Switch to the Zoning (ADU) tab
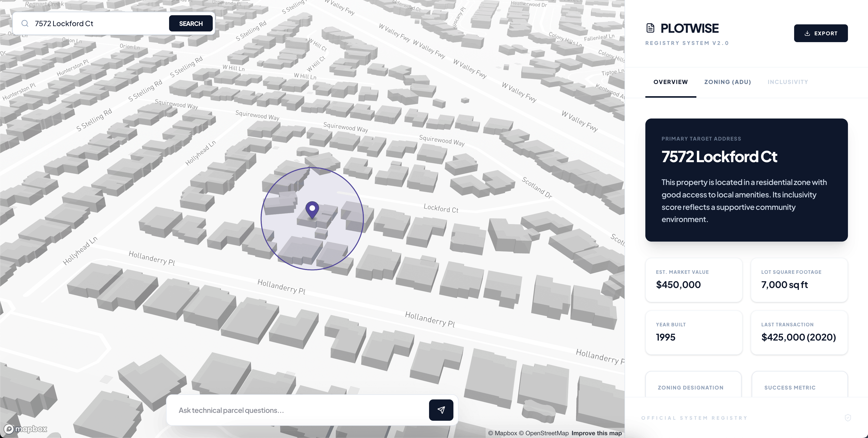Image resolution: width=868 pixels, height=438 pixels. coord(728,82)
